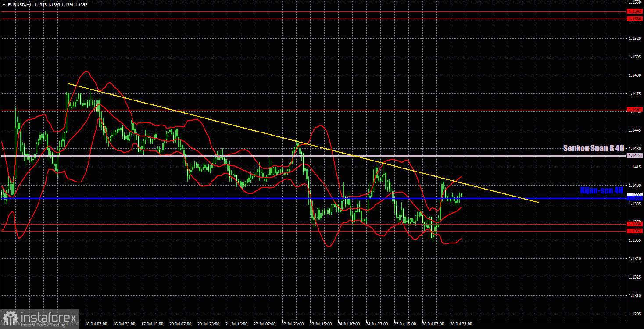This screenshot has width=644, height=329.
Task: Click the 1.1355 value on price axis
Action: pyautogui.click(x=634, y=240)
